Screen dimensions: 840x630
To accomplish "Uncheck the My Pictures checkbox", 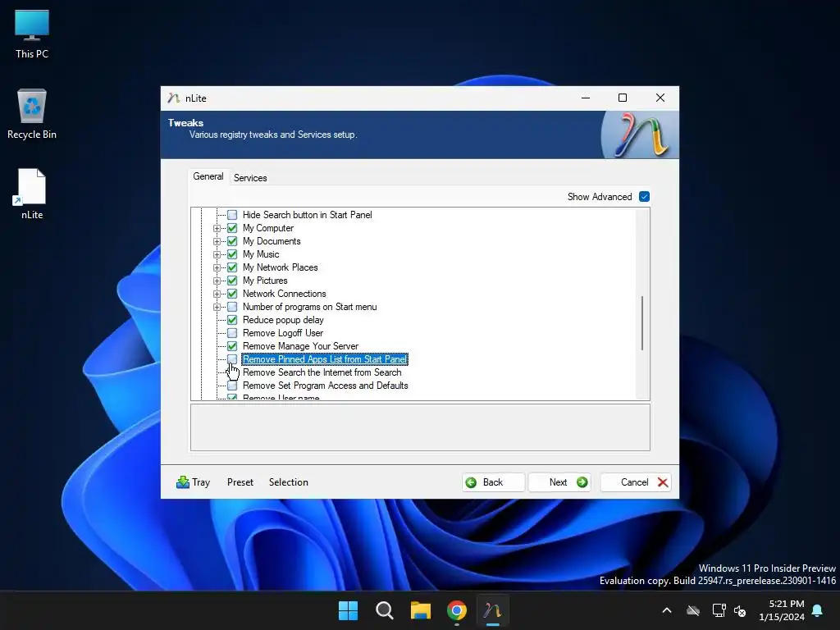I will 232,281.
